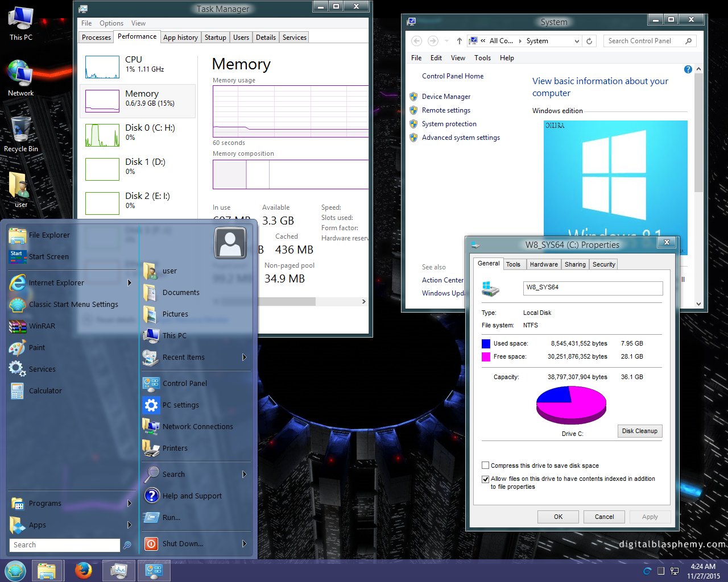Expand the Apps submenu
728x582 pixels.
point(130,525)
